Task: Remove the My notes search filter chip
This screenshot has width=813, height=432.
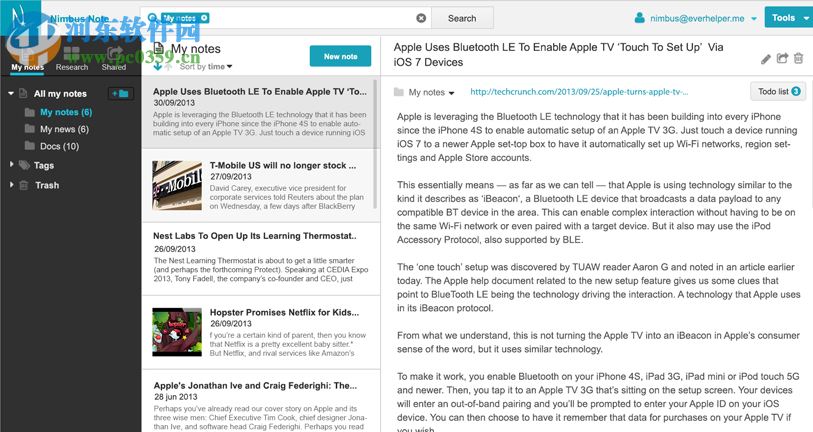Action: point(204,18)
